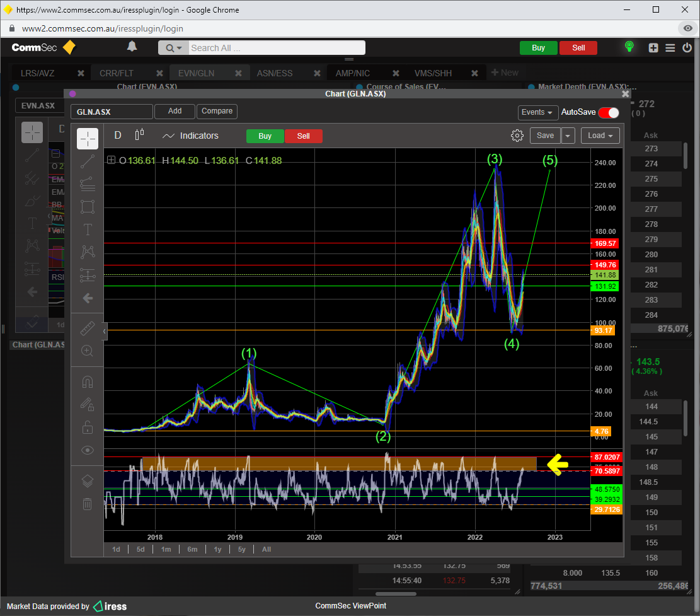Choose the rectangle shape tool
The height and width of the screenshot is (616, 700).
(88, 207)
